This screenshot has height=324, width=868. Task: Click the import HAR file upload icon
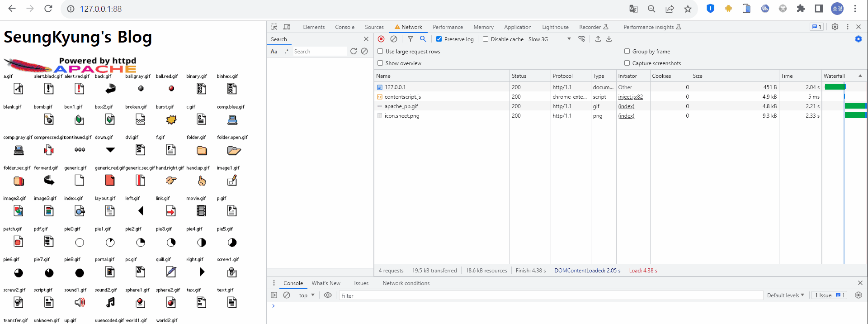pos(598,39)
